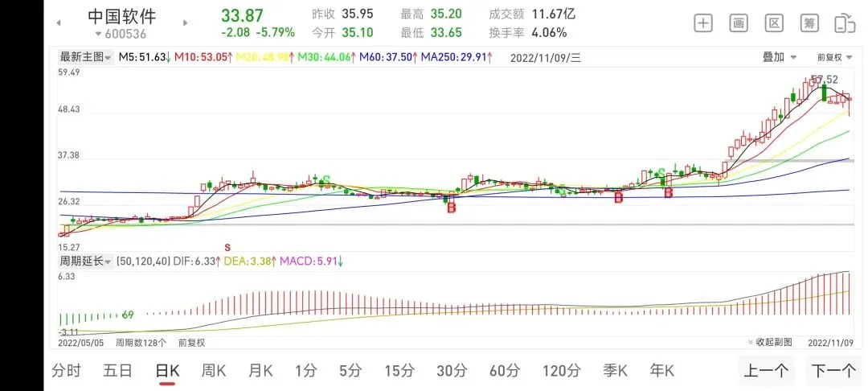Open the 叠加 overlay dropdown
Screen dimensions: 868x391
point(780,57)
